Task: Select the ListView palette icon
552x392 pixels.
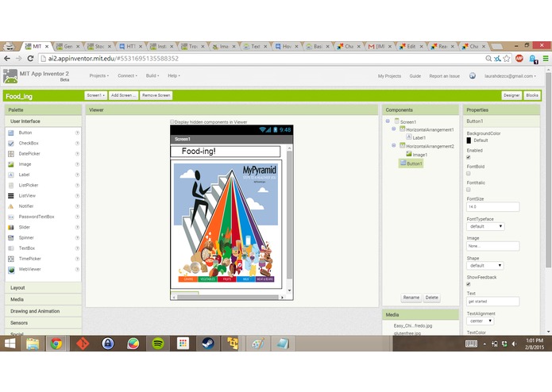Action: tap(11, 196)
